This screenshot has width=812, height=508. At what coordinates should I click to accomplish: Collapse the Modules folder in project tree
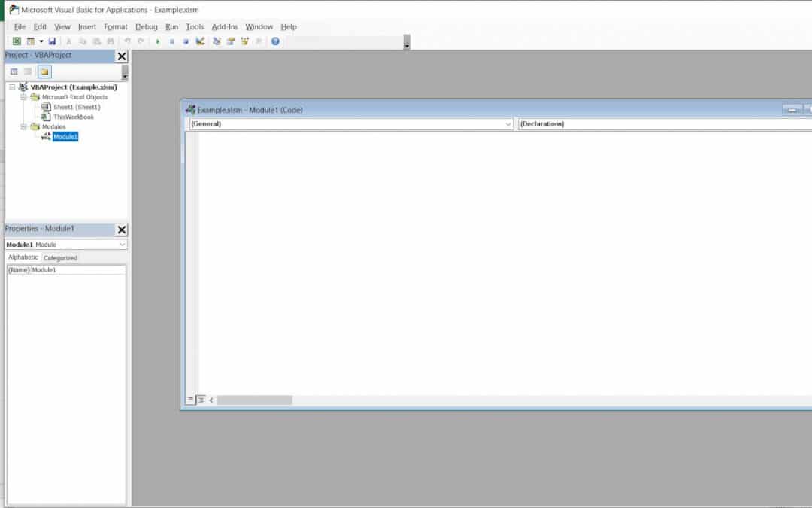pos(24,127)
